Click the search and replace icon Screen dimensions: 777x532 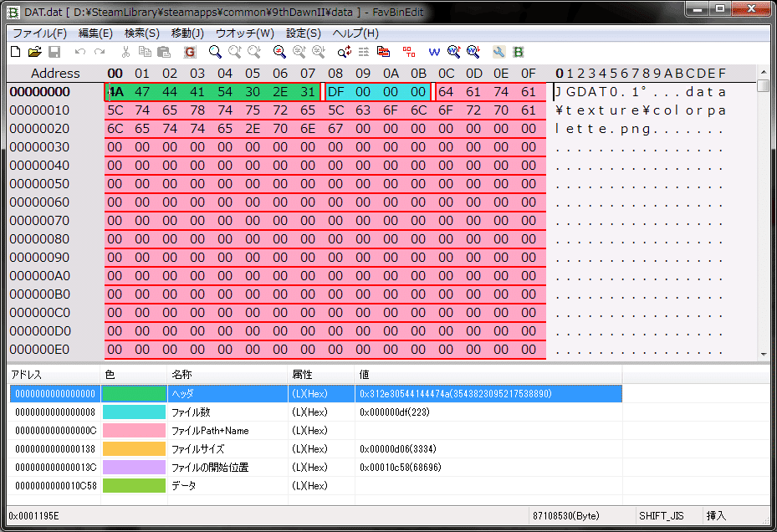pyautogui.click(x=345, y=52)
